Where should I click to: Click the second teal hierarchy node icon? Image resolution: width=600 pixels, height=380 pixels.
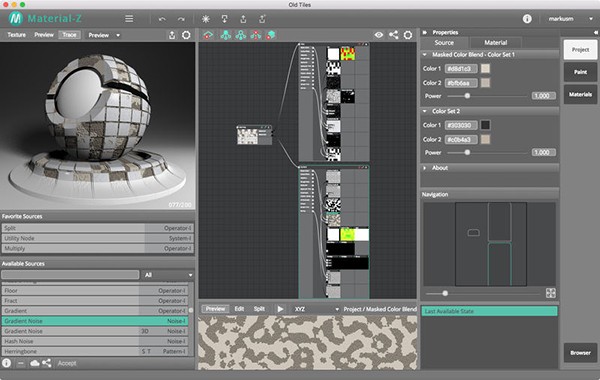pyautogui.click(x=226, y=35)
